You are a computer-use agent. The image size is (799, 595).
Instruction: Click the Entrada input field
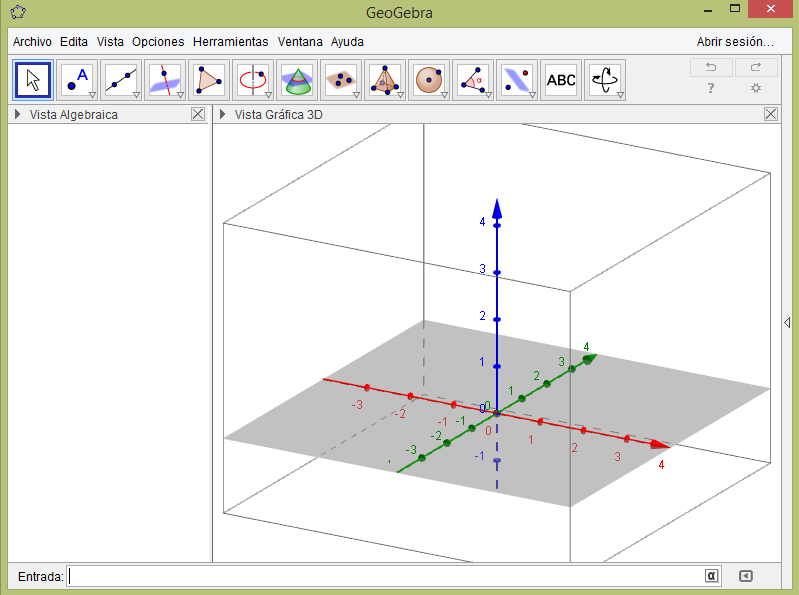(x=385, y=576)
